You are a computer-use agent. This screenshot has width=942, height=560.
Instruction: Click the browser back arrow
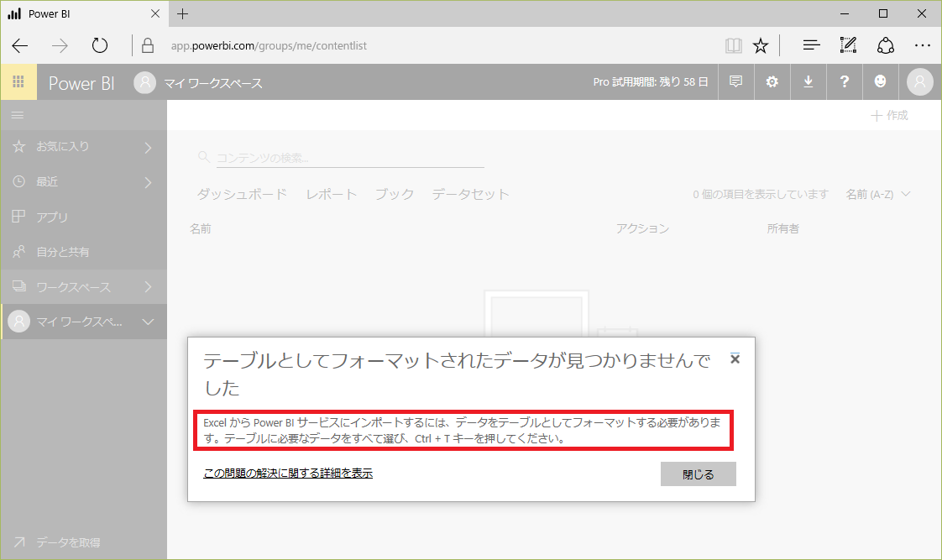pyautogui.click(x=20, y=45)
